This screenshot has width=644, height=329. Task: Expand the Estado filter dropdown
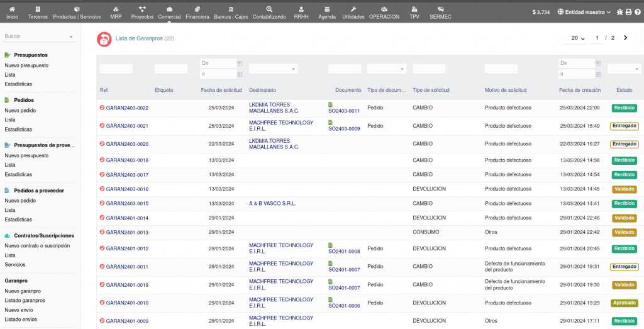click(624, 69)
